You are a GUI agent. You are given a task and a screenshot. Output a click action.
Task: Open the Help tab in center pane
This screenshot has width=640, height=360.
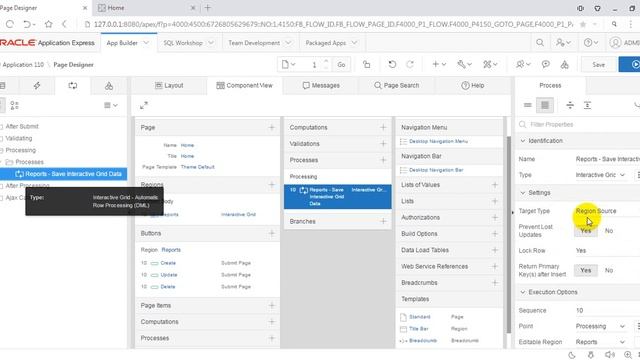pos(472,85)
